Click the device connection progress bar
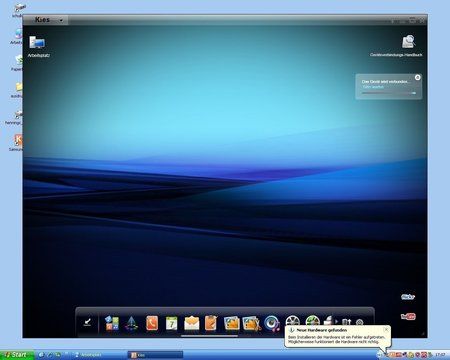Viewport: 450px width, 360px height. [x=389, y=93]
